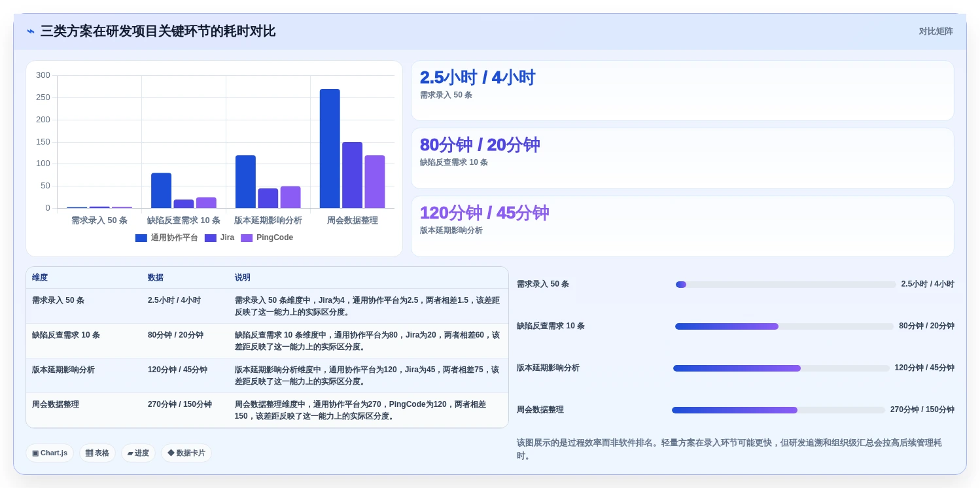Viewport: 980px width, 488px height.
Task: Click the 270分钟 / 150分钟 progress value label
Action: pos(922,410)
